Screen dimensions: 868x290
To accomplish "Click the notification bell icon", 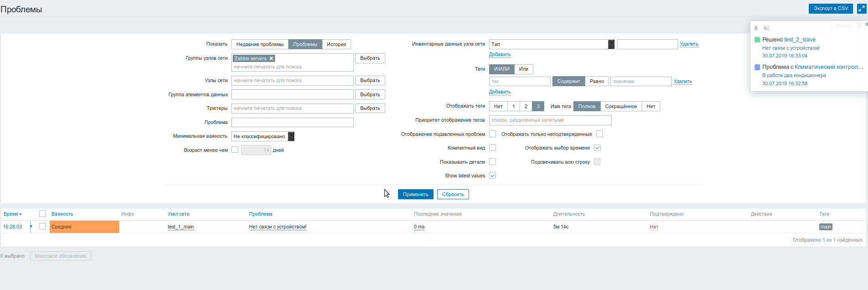I will 756,28.
